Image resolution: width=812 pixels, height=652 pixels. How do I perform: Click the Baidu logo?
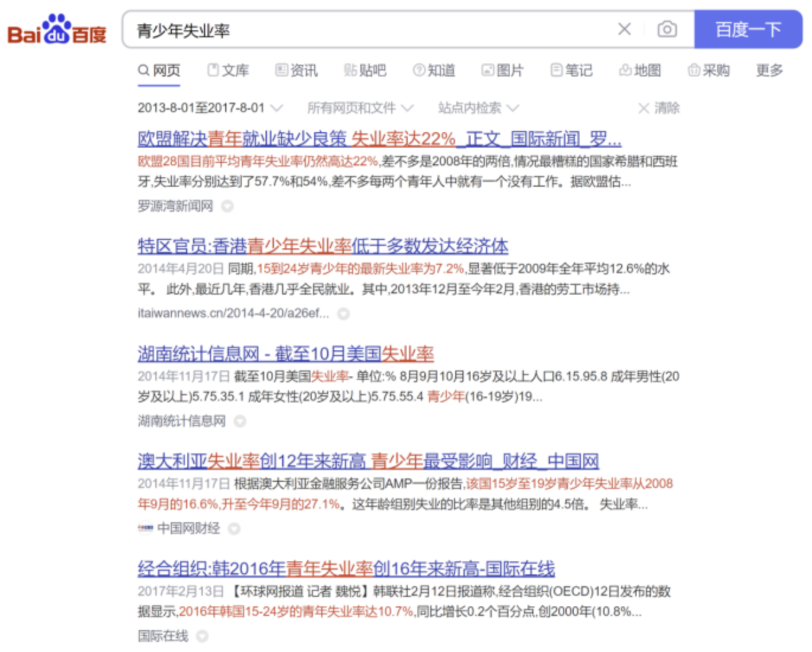pyautogui.click(x=57, y=30)
